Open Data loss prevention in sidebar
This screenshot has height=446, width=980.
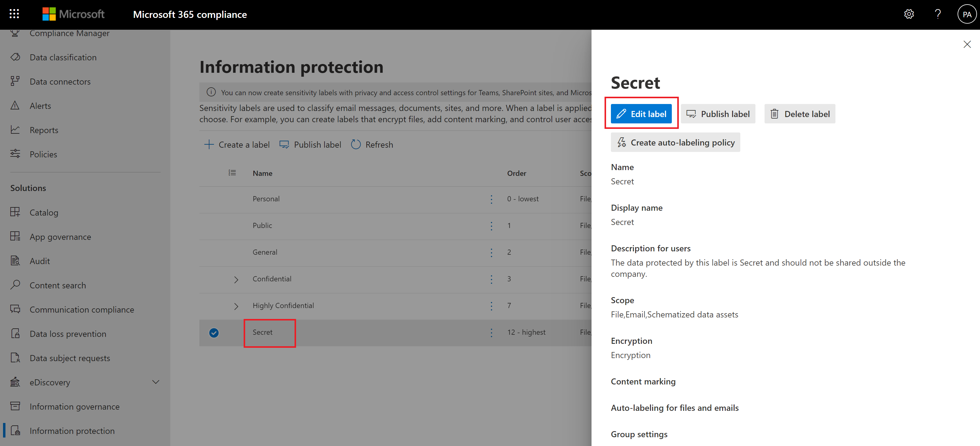(x=68, y=334)
